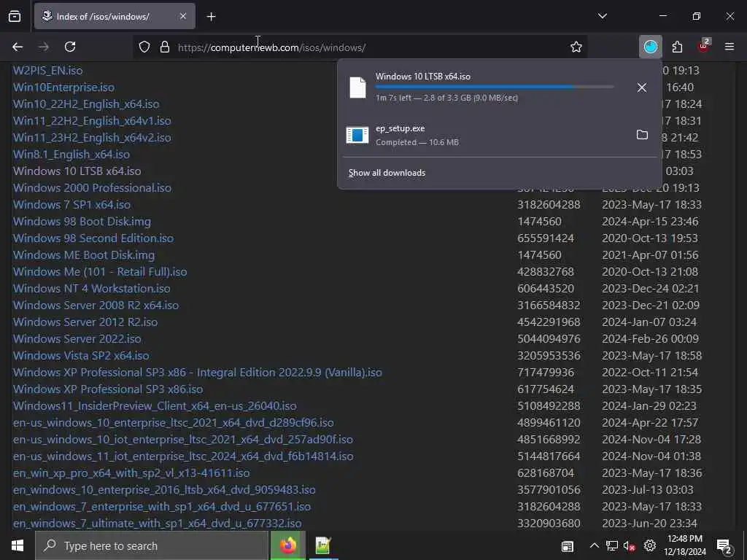The image size is (747, 560).
Task: Open Notepad++ from the taskbar
Action: [x=323, y=545]
